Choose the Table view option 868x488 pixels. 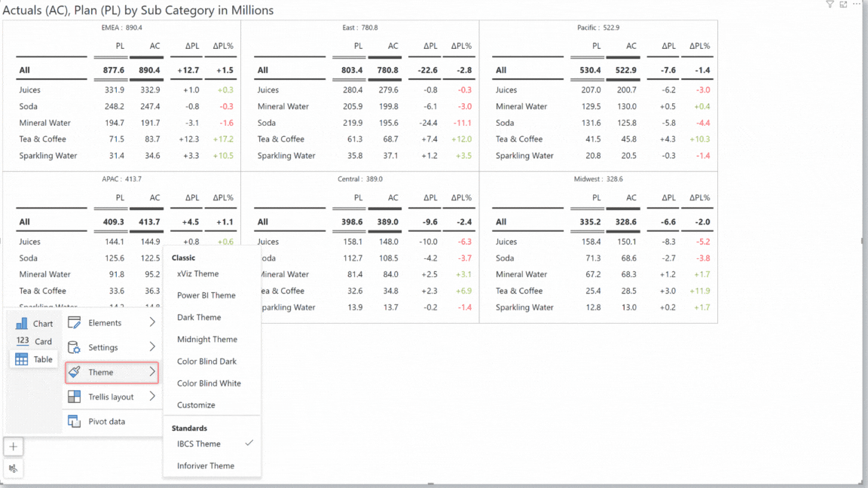tap(34, 359)
